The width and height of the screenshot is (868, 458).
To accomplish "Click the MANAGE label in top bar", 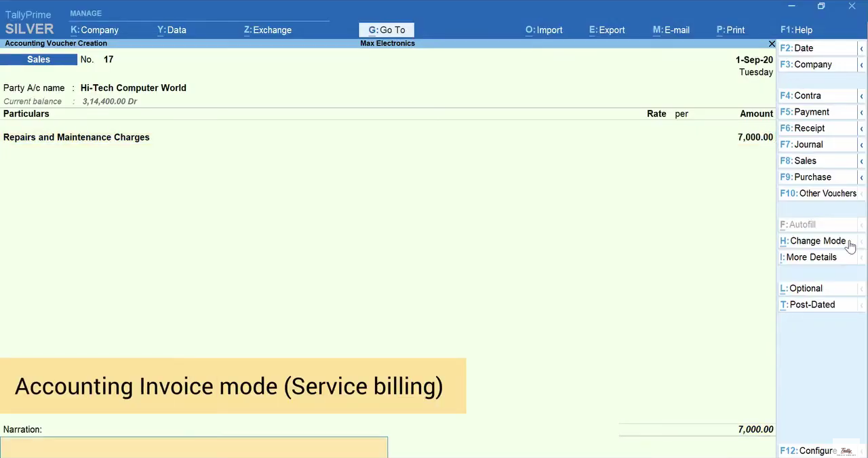I will [x=85, y=13].
